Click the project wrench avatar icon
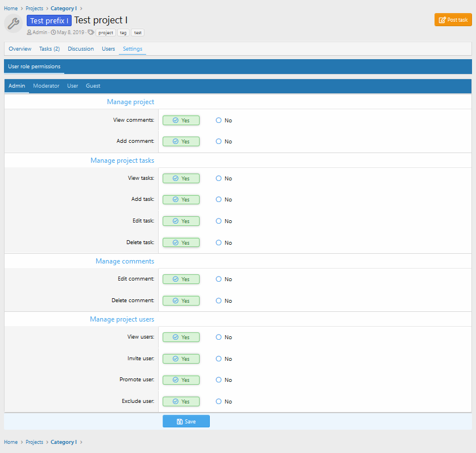Screen dimensions: 476x453 tap(13, 23)
